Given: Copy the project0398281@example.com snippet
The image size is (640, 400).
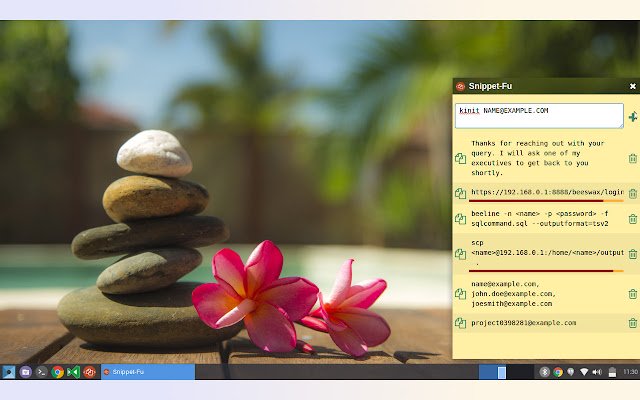Looking at the screenshot, I should (460, 323).
